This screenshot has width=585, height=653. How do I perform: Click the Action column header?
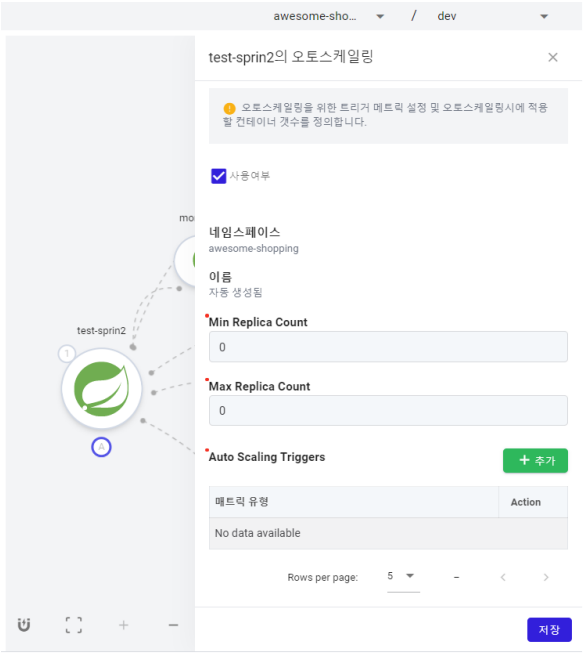coord(526,502)
